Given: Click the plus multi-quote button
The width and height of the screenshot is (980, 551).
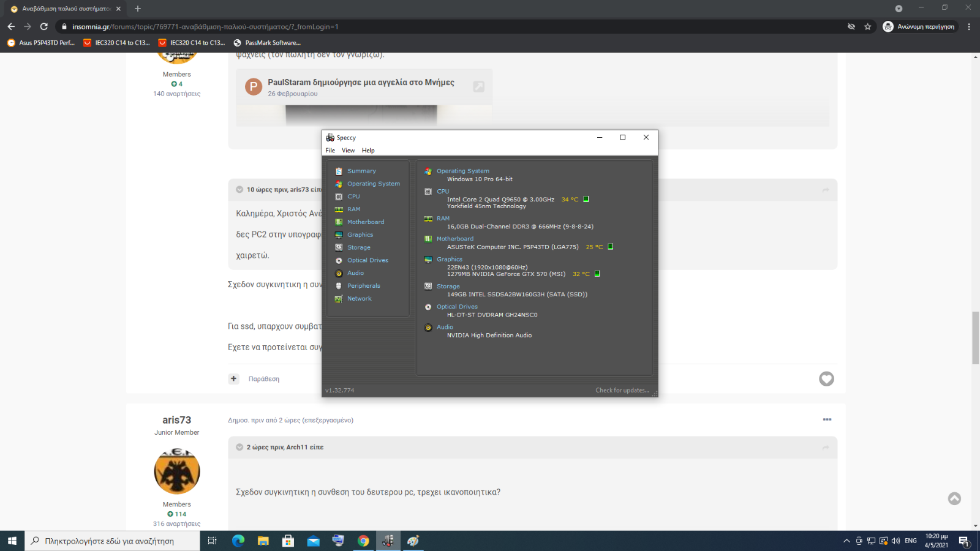Looking at the screenshot, I should [233, 379].
